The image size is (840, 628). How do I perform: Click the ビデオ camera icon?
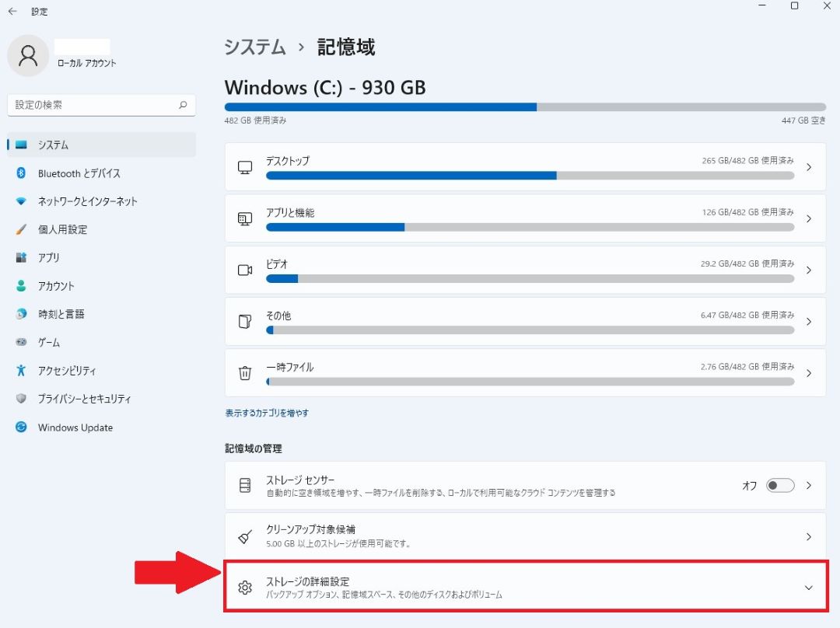click(x=245, y=270)
